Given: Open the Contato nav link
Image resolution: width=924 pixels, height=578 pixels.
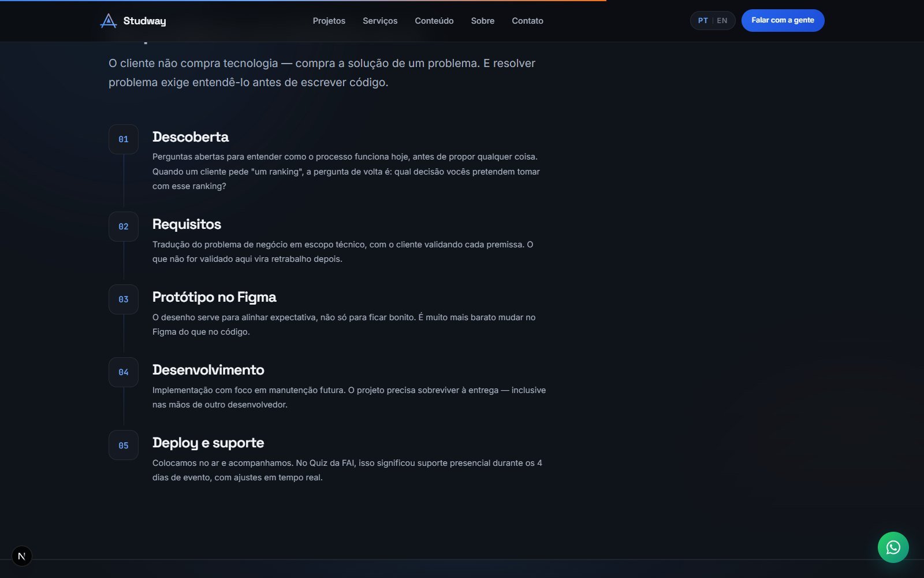Looking at the screenshot, I should point(527,21).
